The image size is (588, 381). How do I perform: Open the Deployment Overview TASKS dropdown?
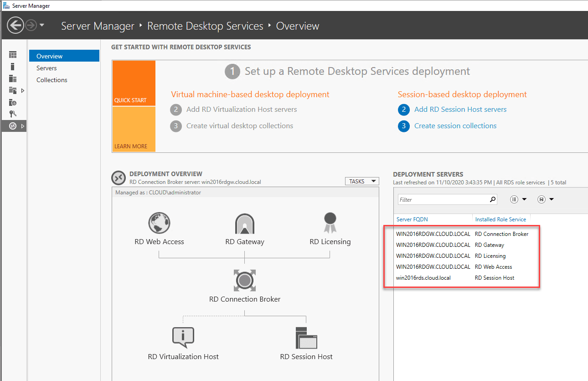pyautogui.click(x=362, y=181)
